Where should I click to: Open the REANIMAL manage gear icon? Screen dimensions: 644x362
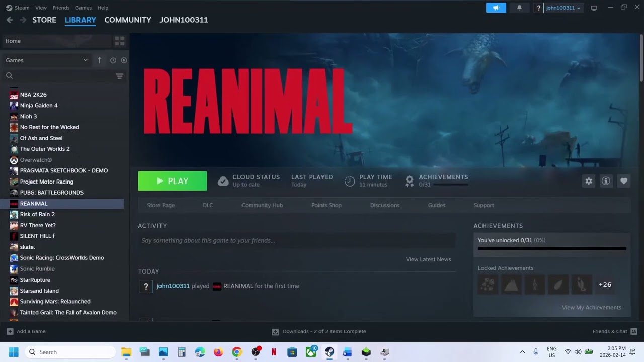point(589,181)
